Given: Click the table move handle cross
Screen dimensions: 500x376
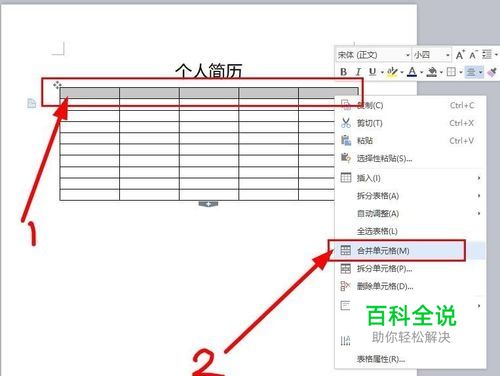Looking at the screenshot, I should 57,85.
